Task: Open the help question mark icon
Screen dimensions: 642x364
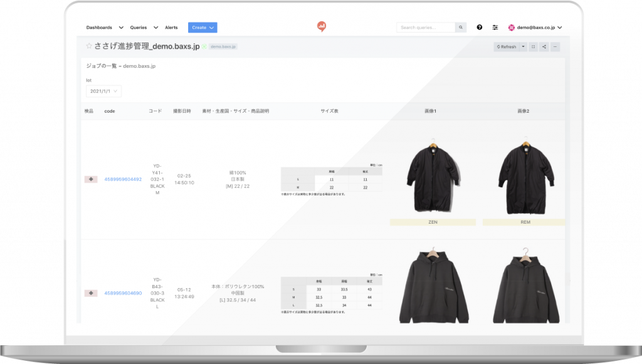Action: pos(480,28)
